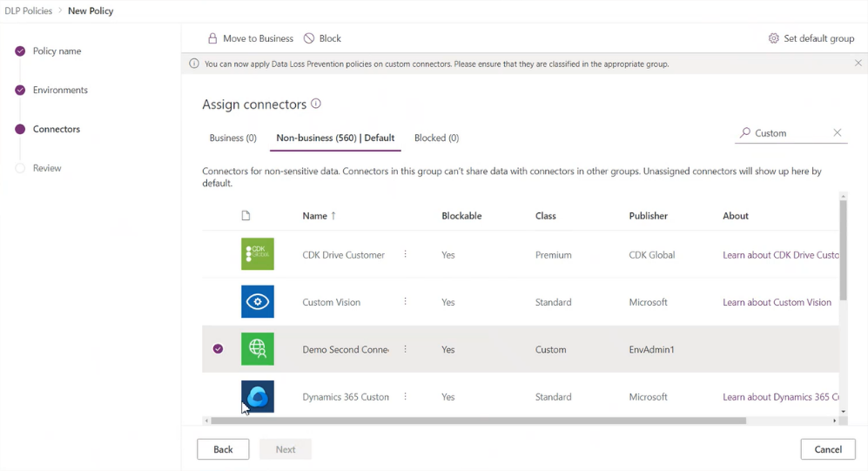Viewport: 868px width, 471px height.
Task: Open Learn about Dynamics 365 link
Action: coord(781,397)
